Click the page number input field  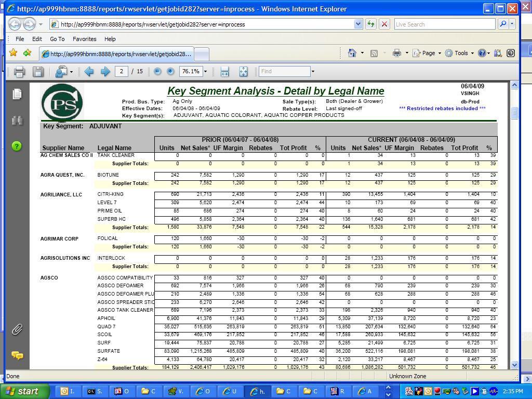click(122, 72)
